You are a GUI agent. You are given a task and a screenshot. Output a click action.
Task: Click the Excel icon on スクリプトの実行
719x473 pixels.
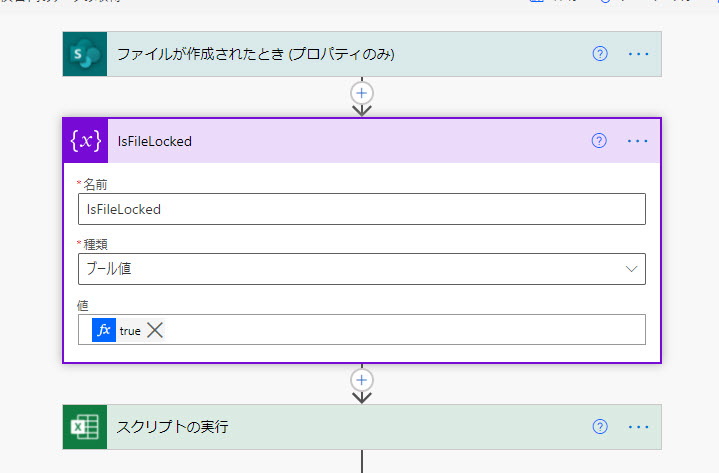point(85,427)
